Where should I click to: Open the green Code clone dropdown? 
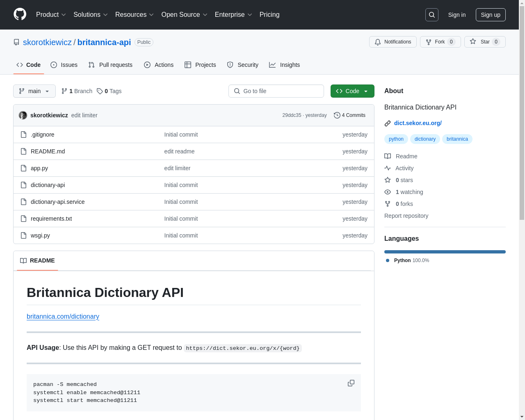pyautogui.click(x=352, y=91)
